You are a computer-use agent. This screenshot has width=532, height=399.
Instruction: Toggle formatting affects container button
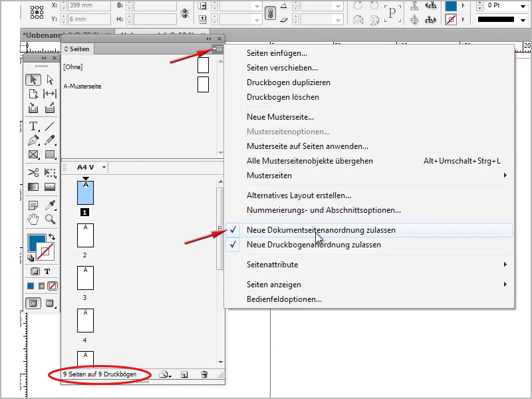(x=35, y=271)
